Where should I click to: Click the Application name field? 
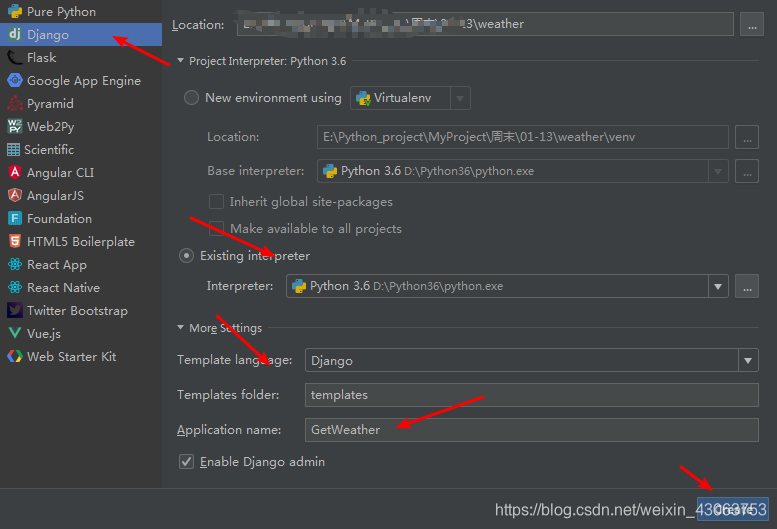point(532,429)
